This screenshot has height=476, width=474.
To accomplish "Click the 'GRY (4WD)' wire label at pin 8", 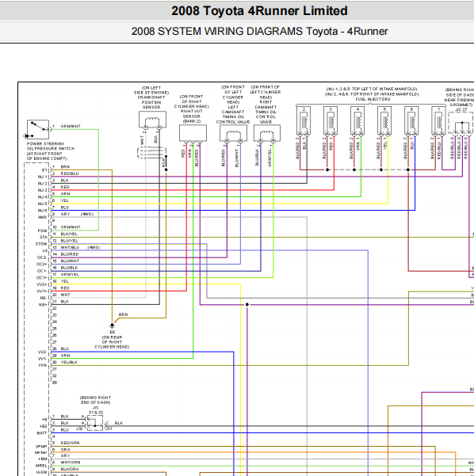I will (x=77, y=214).
